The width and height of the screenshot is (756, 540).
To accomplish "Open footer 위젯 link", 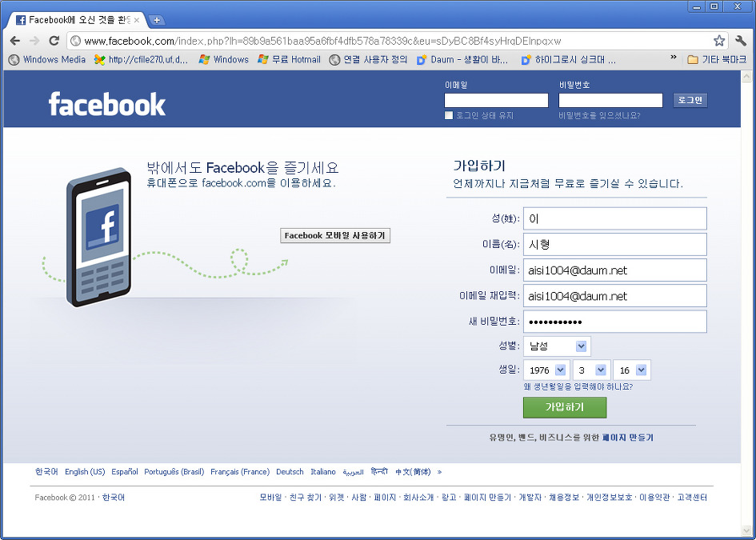I will (337, 497).
